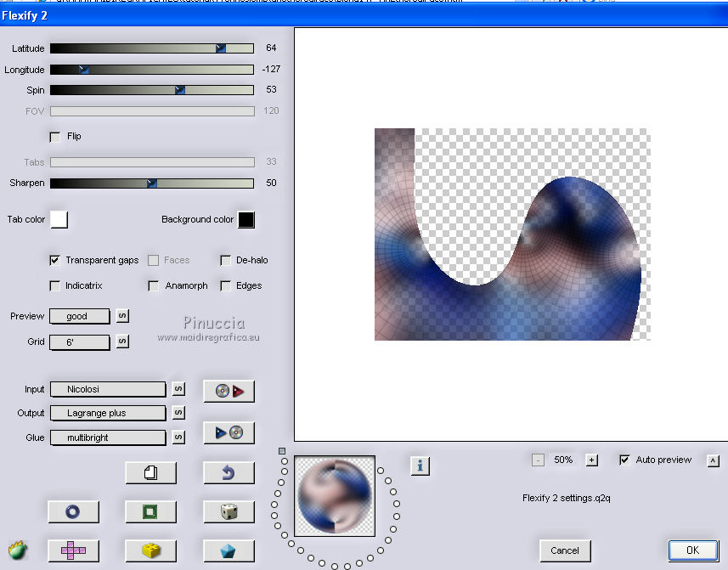728x570 pixels.
Task: Click the S button beside Grid
Action: click(x=122, y=341)
